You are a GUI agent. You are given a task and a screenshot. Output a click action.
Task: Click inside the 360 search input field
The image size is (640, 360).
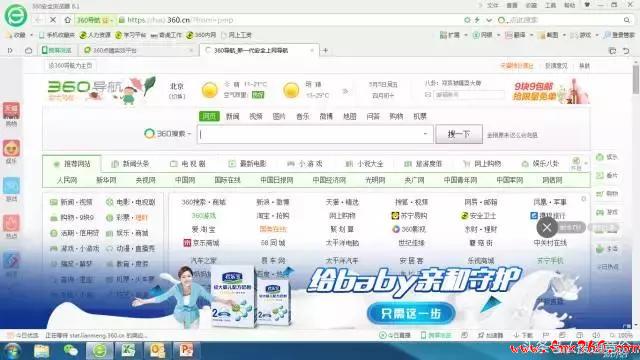coord(315,134)
